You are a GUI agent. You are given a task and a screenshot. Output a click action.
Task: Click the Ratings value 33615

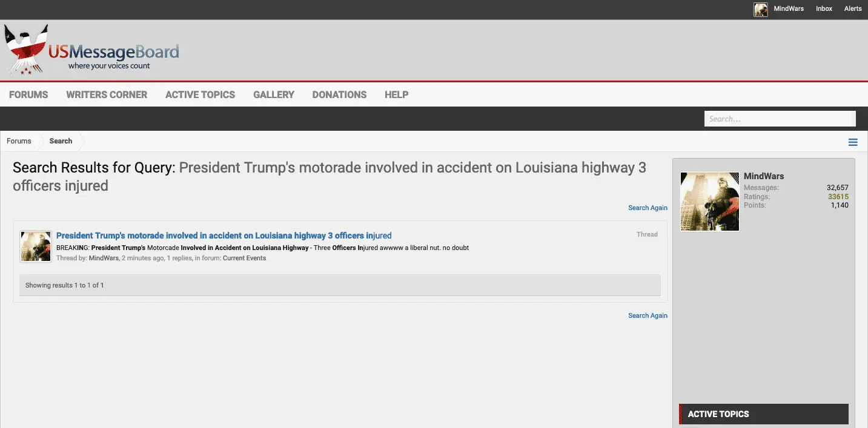click(x=838, y=197)
